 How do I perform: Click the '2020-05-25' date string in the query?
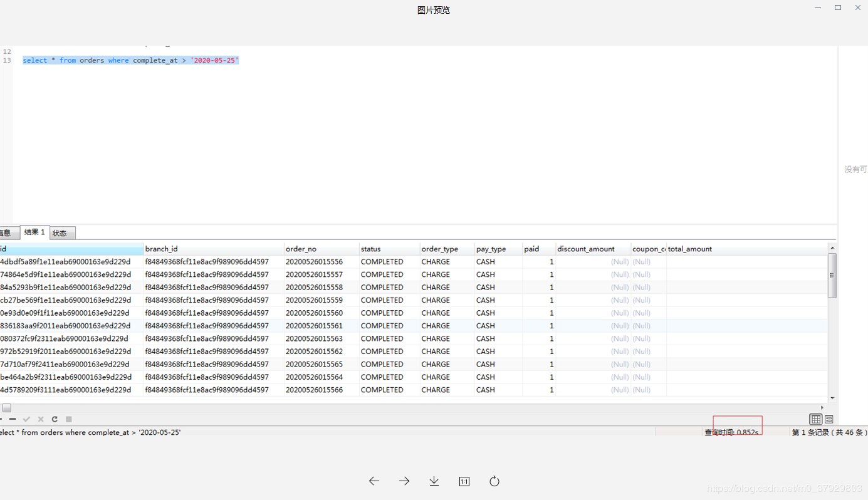pos(215,60)
